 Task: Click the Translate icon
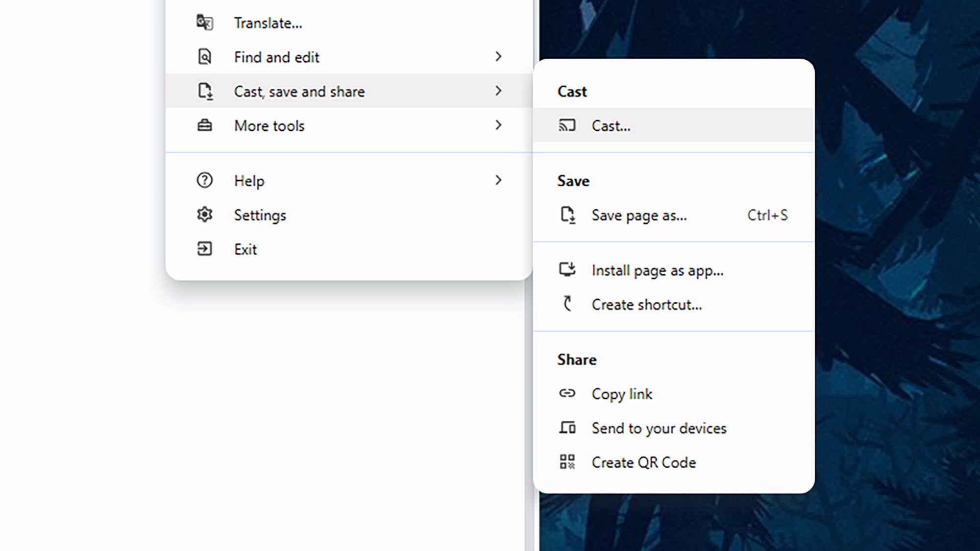(204, 23)
